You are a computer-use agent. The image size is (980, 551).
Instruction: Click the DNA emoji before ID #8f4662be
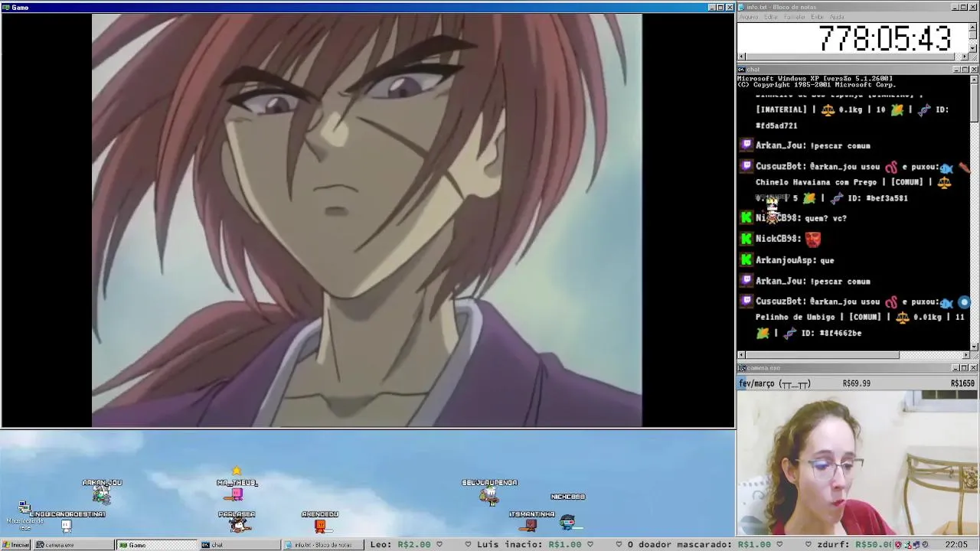(790, 334)
